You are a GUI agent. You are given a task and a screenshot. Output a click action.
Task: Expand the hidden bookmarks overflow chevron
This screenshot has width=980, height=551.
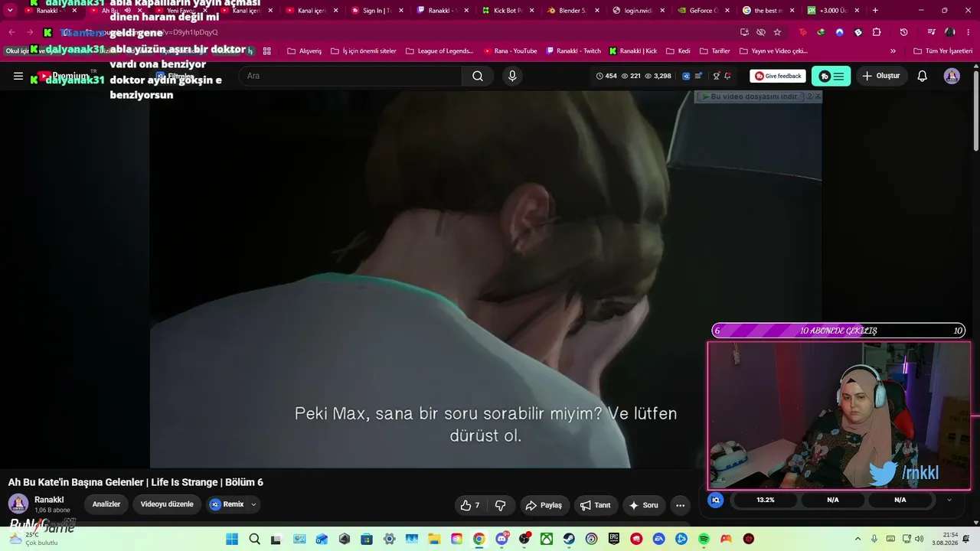[x=893, y=51]
